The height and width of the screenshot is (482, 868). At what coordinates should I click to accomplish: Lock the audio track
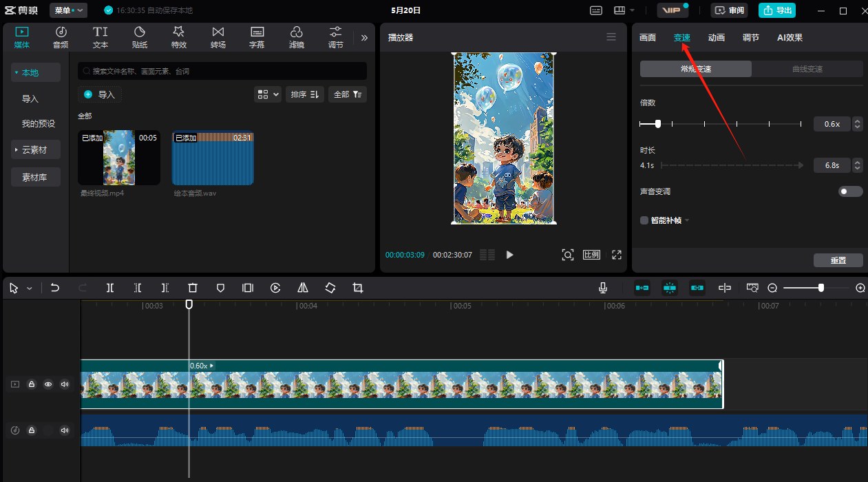32,430
